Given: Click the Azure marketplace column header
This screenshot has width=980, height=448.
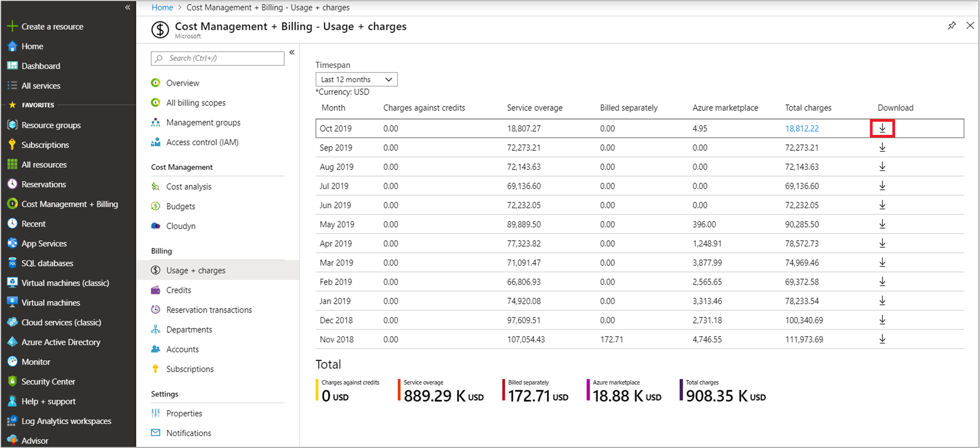Looking at the screenshot, I should click(x=725, y=107).
